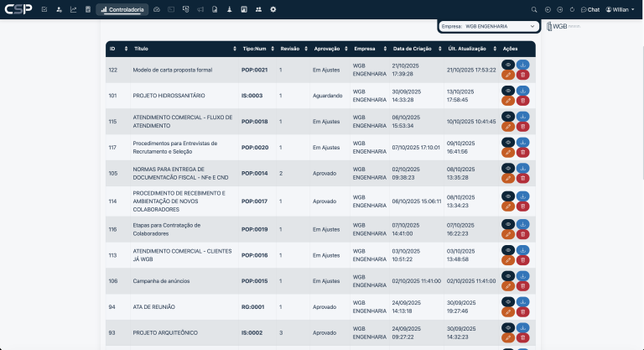The image size is (644, 350).
Task: Edit the POP:0020 row with pencil icon
Action: click(508, 153)
